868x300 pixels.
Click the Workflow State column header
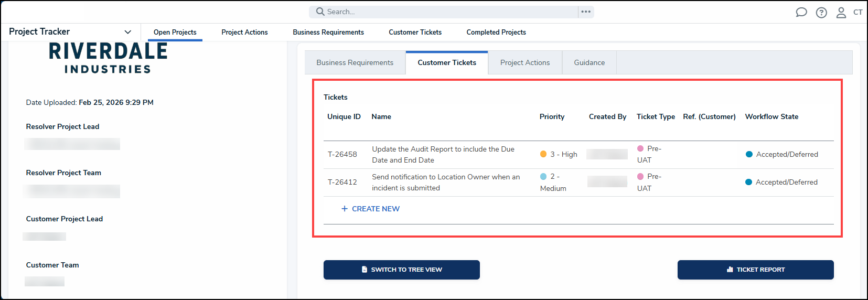pos(771,116)
